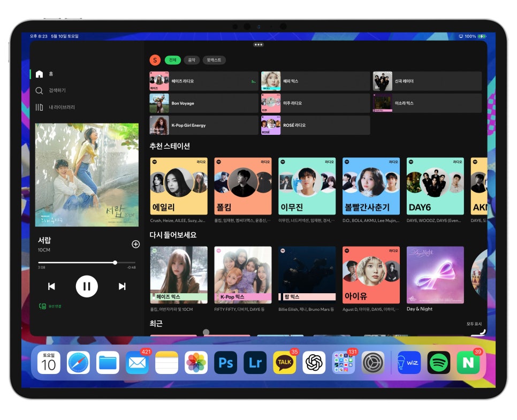Open 팝 믹스 card
This screenshot has width=517, height=420.
307,275
